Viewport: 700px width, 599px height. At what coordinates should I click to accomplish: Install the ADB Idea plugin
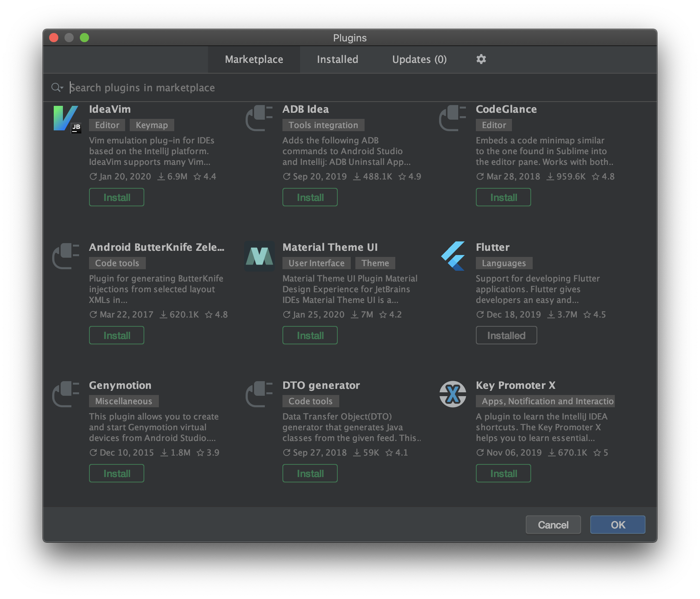[x=310, y=197]
